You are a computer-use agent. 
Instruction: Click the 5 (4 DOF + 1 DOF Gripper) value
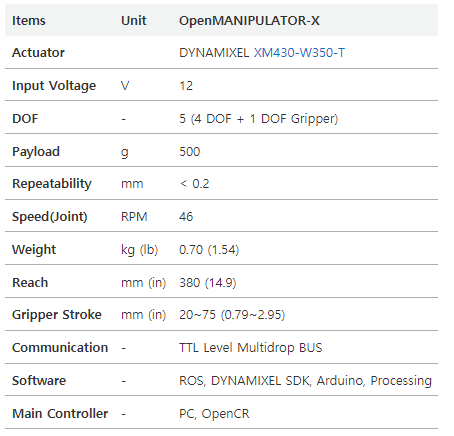[x=258, y=119]
